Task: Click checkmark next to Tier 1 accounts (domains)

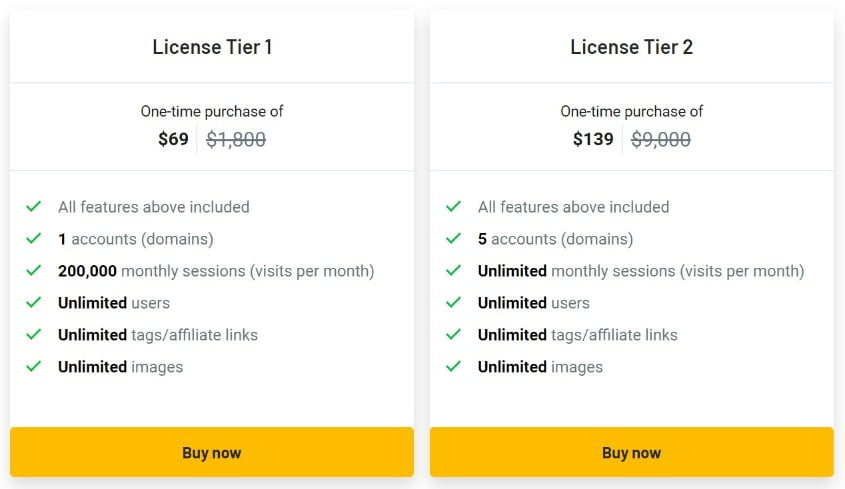Action: pos(34,239)
